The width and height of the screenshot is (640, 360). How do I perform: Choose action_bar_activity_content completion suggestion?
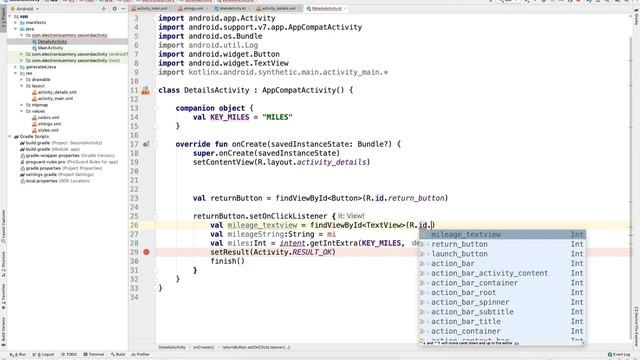pos(503,273)
